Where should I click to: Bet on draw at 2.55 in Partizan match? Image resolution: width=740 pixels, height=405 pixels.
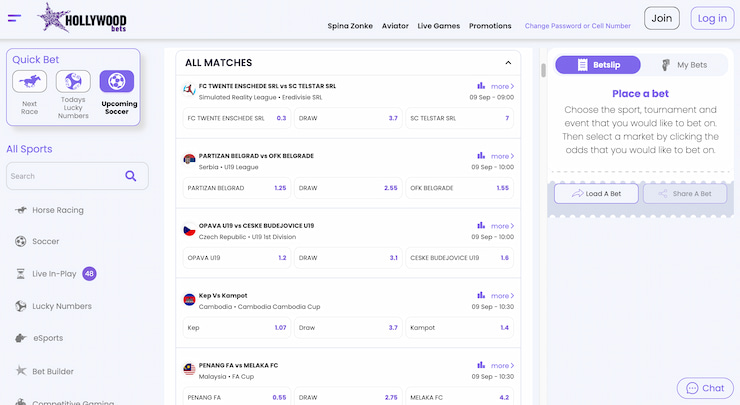coord(348,188)
